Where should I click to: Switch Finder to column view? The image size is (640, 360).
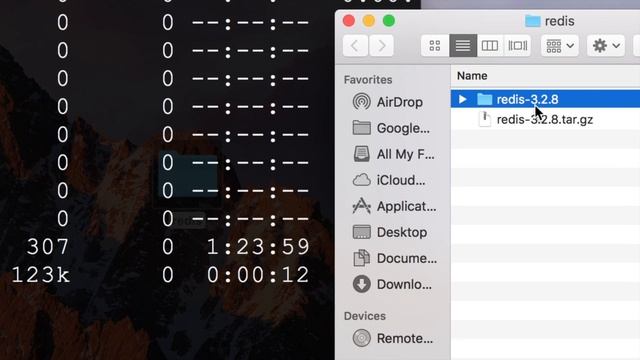point(490,45)
